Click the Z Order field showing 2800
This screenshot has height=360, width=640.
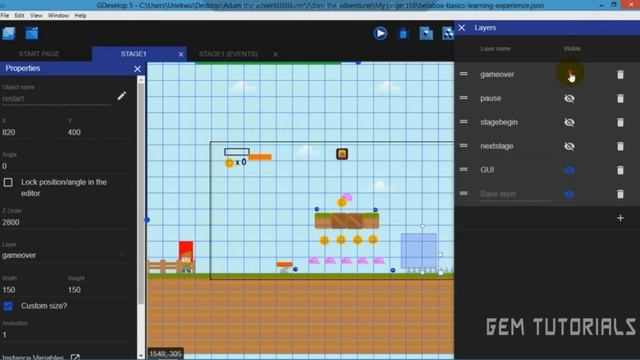tap(65, 222)
